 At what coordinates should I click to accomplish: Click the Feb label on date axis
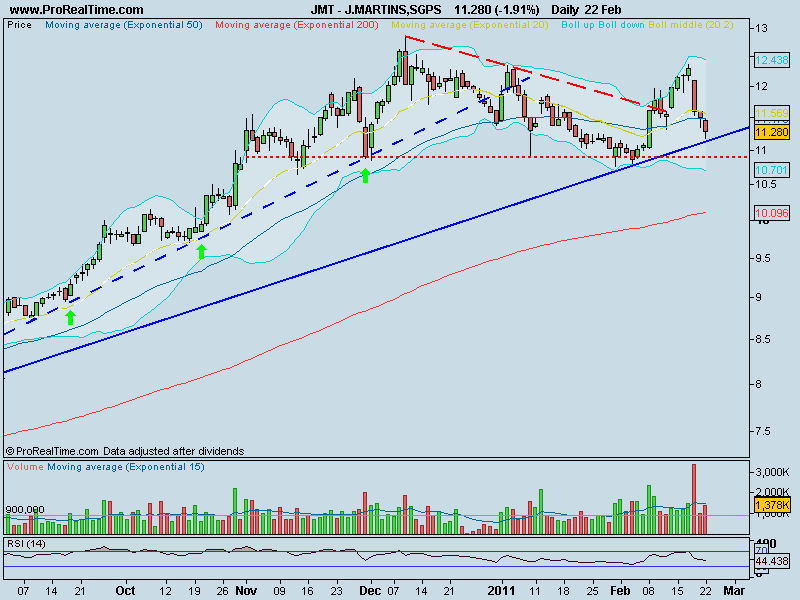[620, 591]
